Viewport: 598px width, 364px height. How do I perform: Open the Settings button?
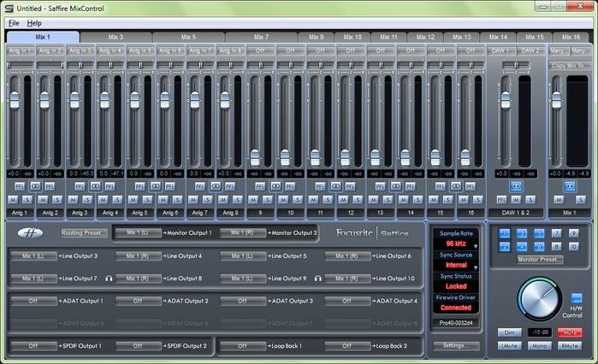[x=455, y=345]
